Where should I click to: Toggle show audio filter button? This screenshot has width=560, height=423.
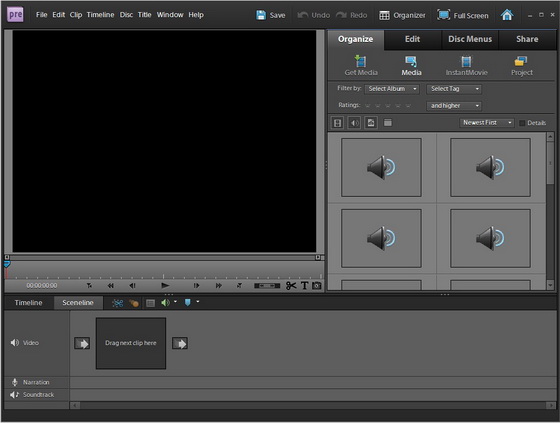point(354,123)
